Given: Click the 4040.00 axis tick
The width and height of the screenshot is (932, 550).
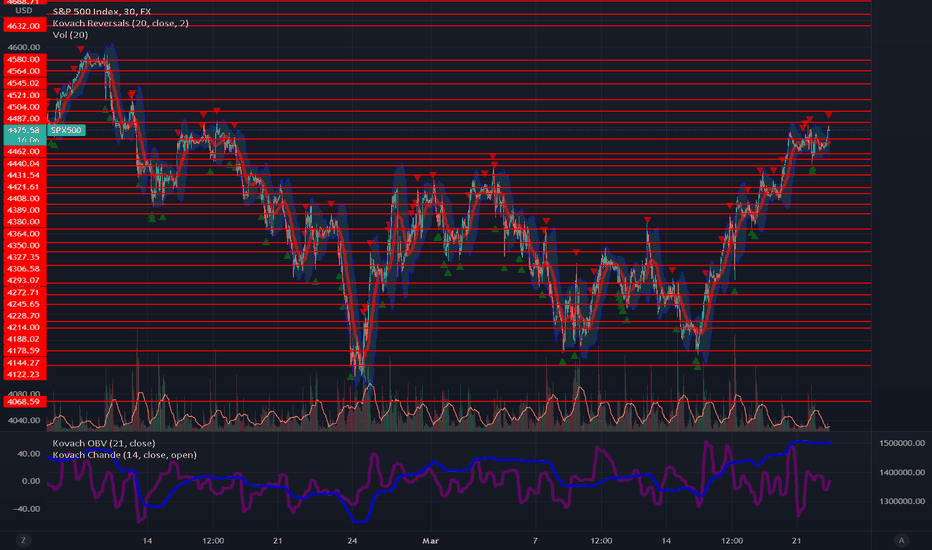Looking at the screenshot, I should 24,420.
